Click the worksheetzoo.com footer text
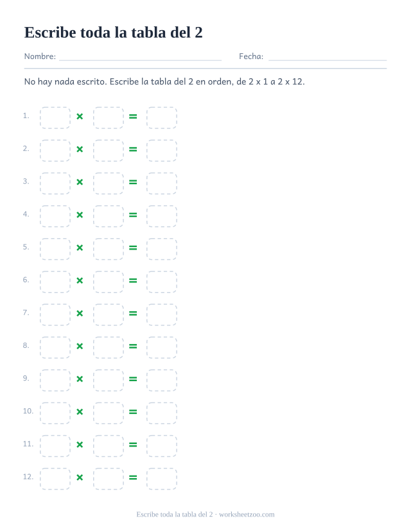Screen dimensions: 411x532 coord(247,515)
